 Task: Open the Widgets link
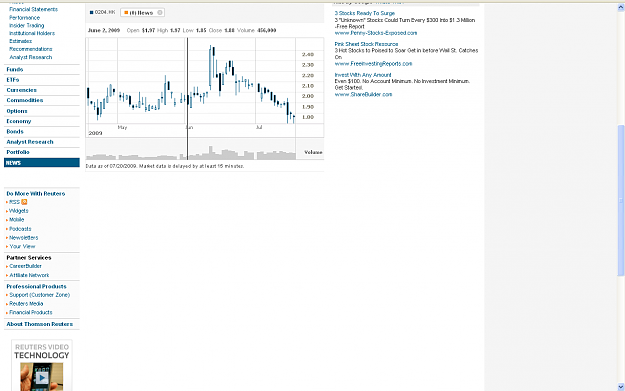coord(19,211)
